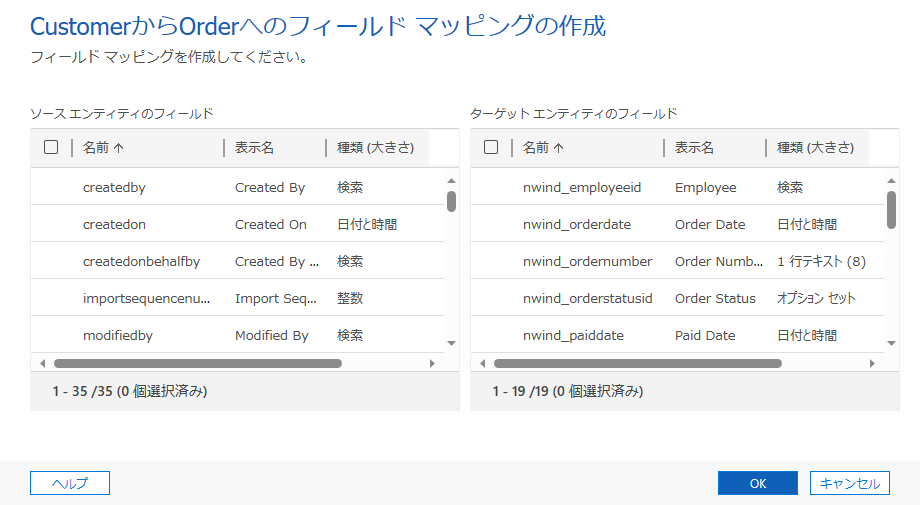Click source list scroll right arrow
Image resolution: width=920 pixels, height=505 pixels.
pos(432,364)
